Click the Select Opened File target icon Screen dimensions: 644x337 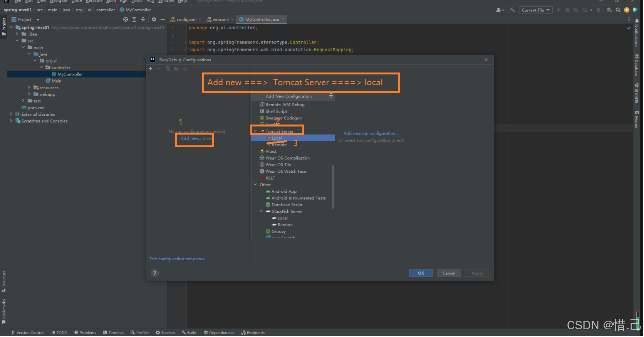coord(126,19)
